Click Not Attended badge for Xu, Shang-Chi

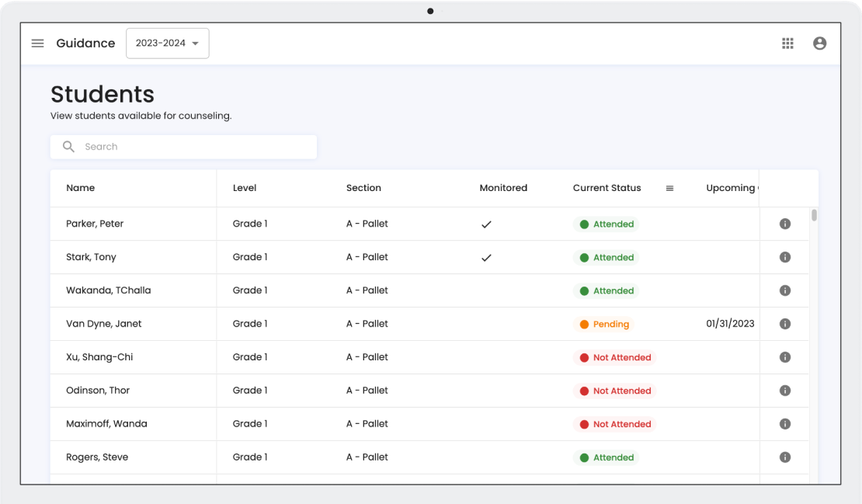pos(614,357)
